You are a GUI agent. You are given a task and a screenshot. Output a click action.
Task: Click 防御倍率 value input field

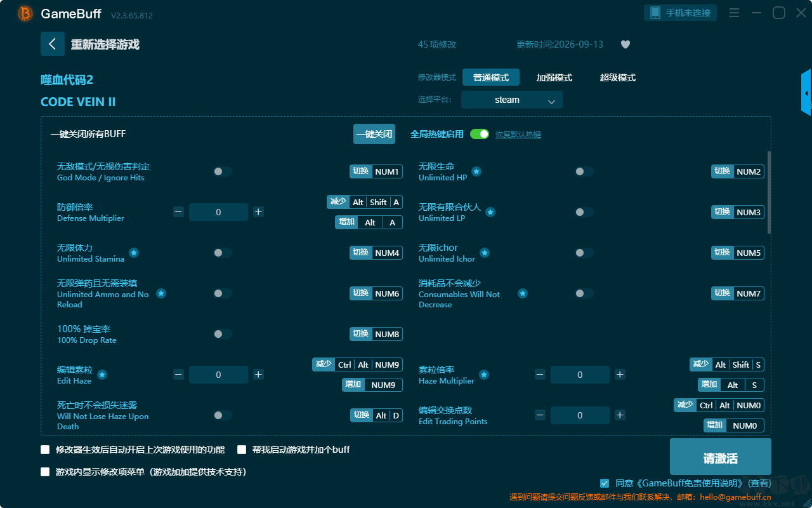pos(218,212)
